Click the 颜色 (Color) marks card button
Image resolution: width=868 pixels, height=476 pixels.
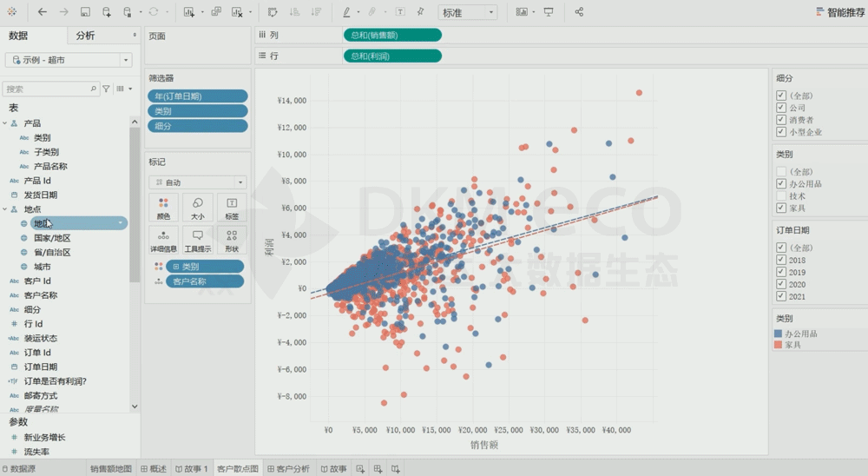coord(163,207)
